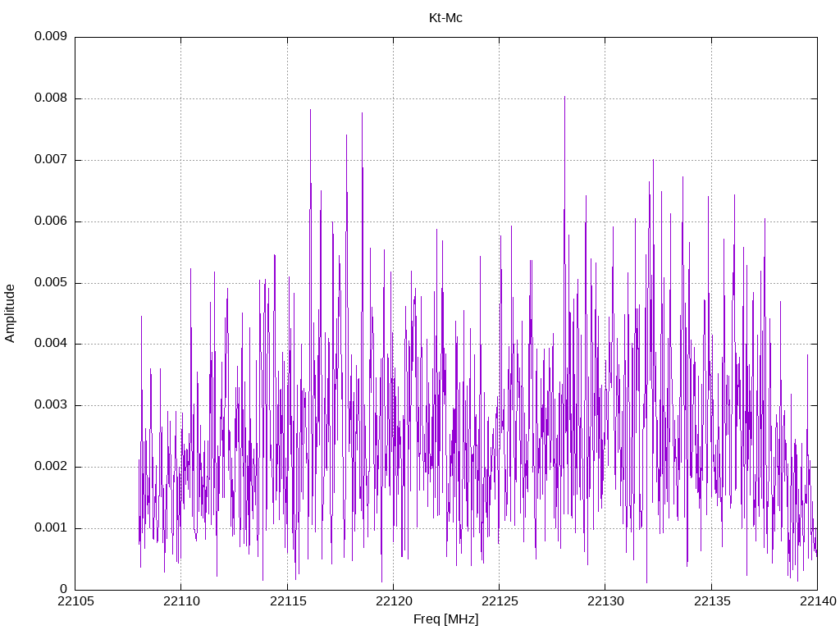Click y-axis tick label 0.007
The height and width of the screenshot is (630, 840).
coord(51,160)
